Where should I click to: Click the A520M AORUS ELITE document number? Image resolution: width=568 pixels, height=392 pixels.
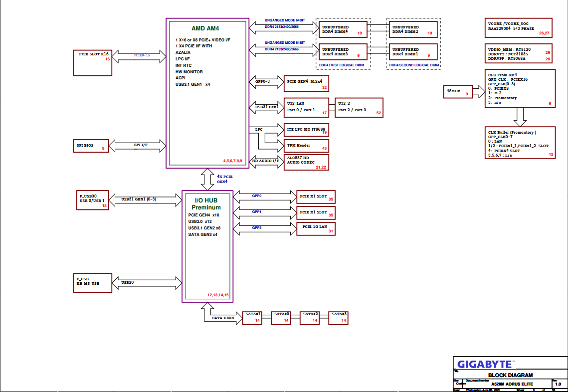(x=512, y=384)
